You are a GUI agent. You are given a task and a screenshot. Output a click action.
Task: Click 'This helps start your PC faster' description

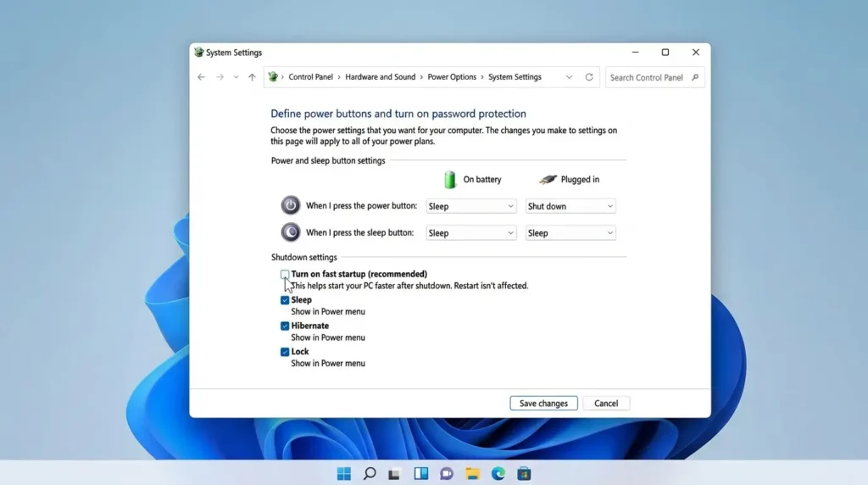[x=409, y=286]
